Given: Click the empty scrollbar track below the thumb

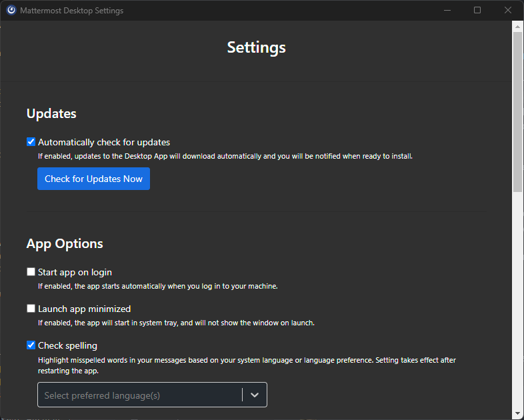Looking at the screenshot, I should pos(517,300).
